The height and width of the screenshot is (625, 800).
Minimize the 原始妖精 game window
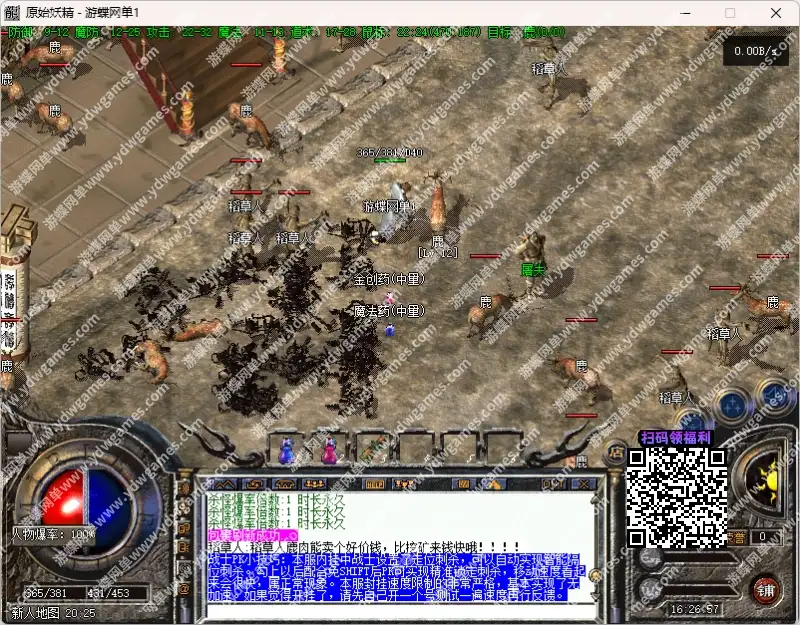click(x=685, y=13)
